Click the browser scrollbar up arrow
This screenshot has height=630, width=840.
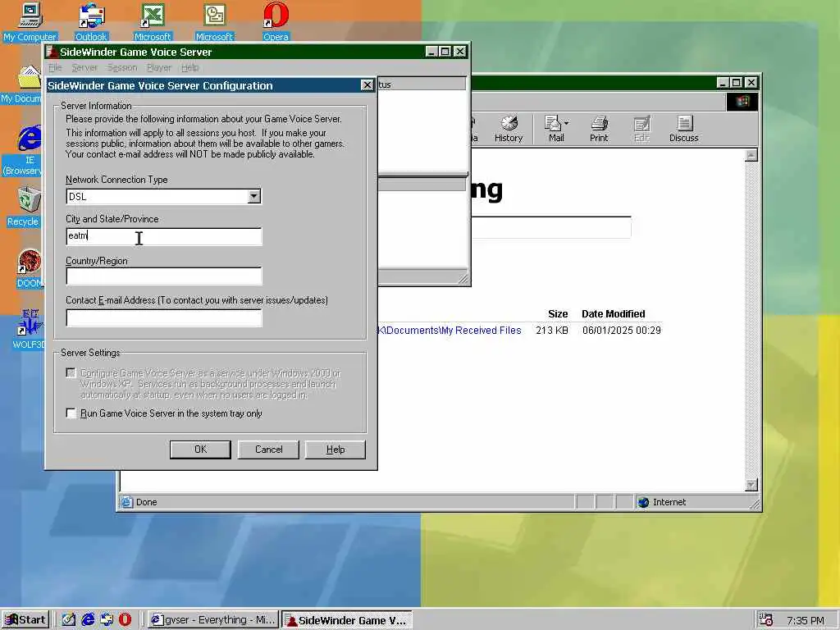pyautogui.click(x=751, y=155)
